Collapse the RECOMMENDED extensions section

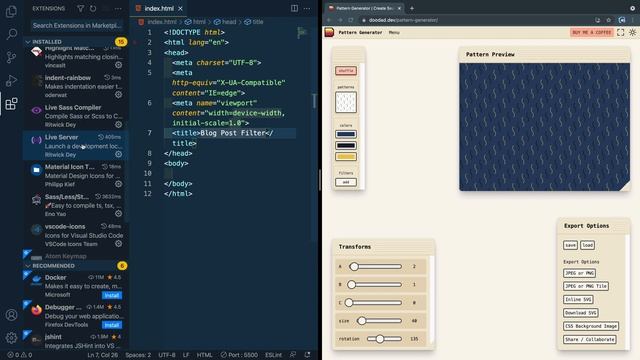(76, 266)
